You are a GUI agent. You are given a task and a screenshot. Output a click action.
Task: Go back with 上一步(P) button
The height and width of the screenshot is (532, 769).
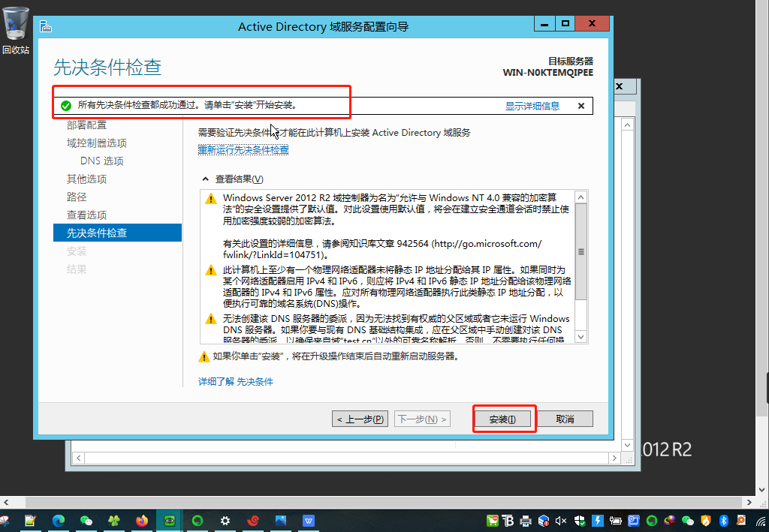(x=360, y=419)
